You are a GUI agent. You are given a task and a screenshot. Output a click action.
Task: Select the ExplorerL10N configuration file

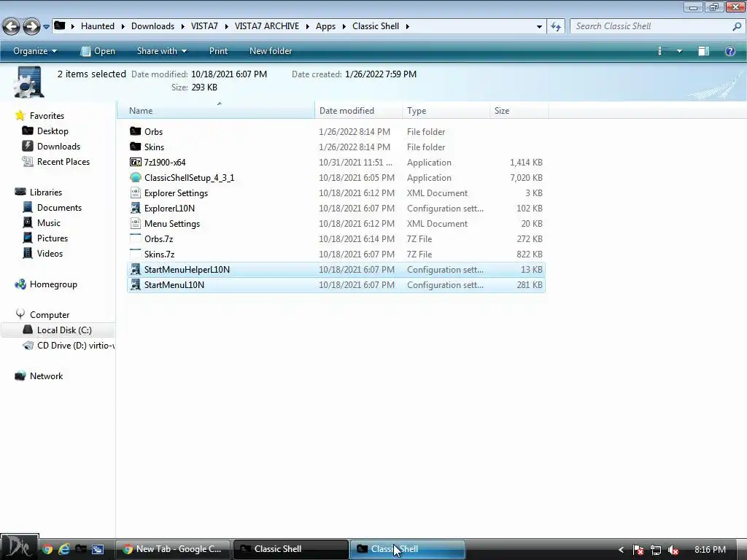pyautogui.click(x=336, y=208)
